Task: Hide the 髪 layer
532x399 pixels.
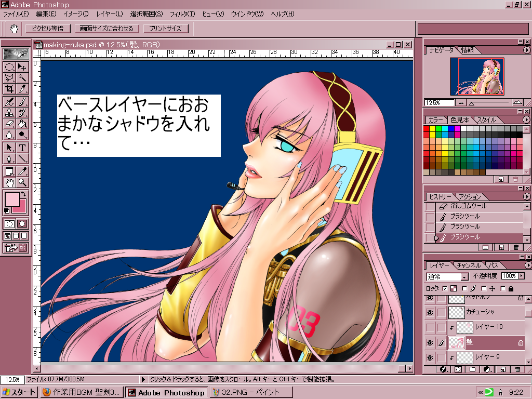Action: 430,343
